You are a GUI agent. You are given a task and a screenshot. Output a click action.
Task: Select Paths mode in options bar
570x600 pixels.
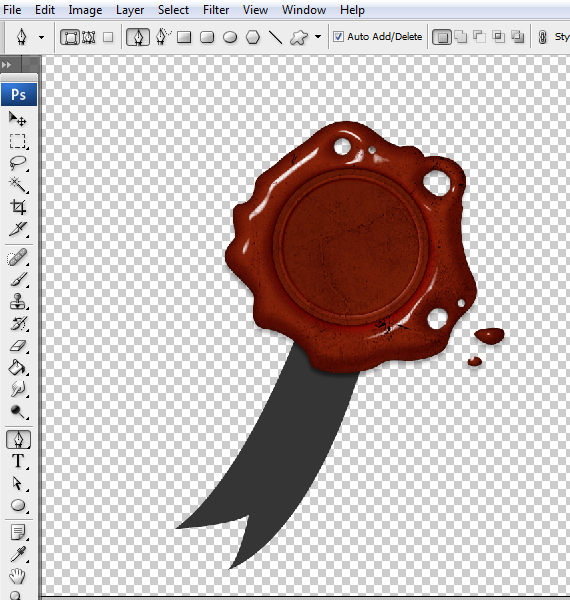coord(89,37)
